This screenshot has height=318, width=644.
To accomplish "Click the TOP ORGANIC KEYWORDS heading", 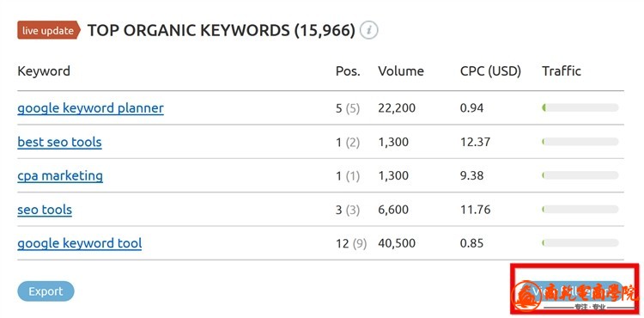I will pos(221,30).
